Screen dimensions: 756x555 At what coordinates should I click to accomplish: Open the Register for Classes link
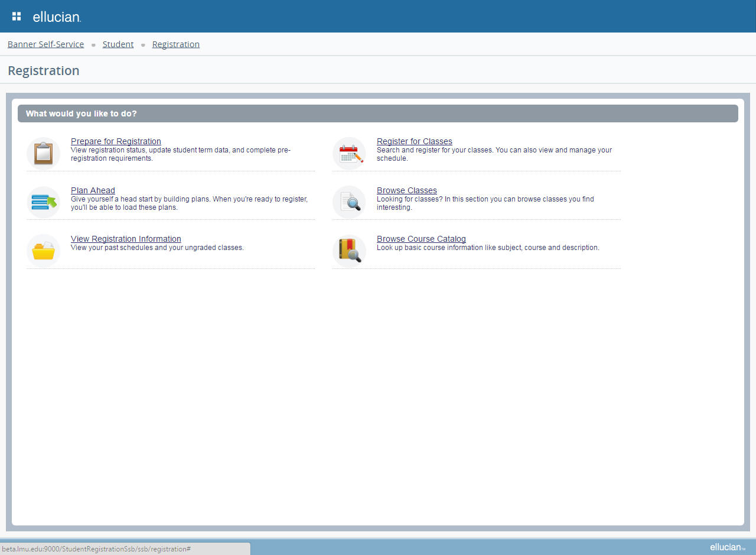point(414,141)
